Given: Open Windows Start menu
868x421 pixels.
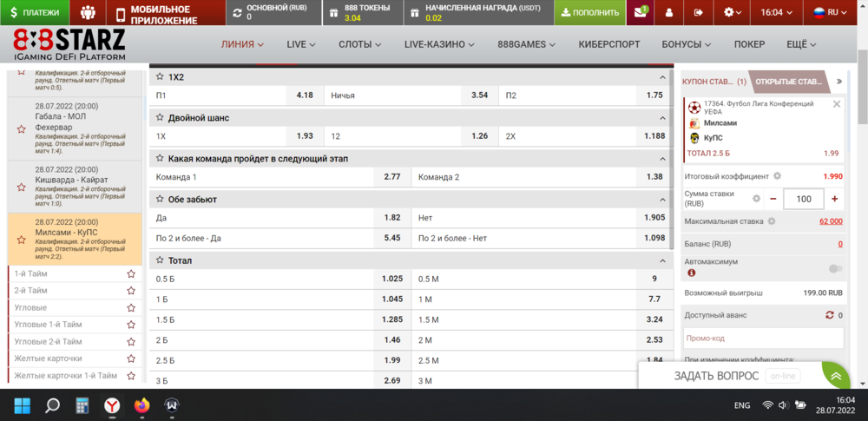Looking at the screenshot, I should pyautogui.click(x=23, y=406).
